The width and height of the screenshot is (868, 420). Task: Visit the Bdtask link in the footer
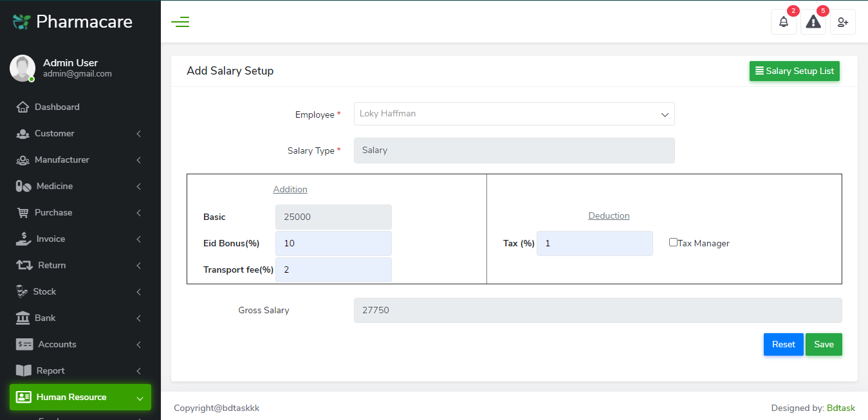coord(841,408)
